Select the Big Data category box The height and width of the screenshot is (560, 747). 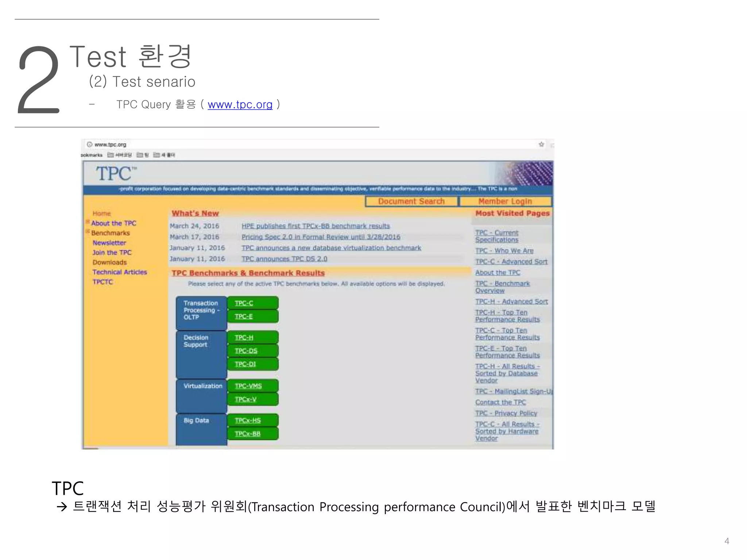tap(201, 429)
